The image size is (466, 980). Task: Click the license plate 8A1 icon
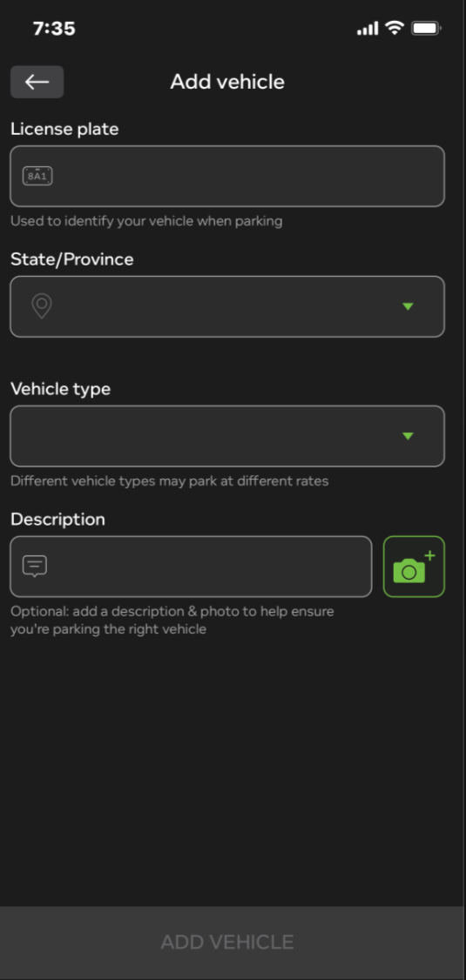pyautogui.click(x=37, y=177)
